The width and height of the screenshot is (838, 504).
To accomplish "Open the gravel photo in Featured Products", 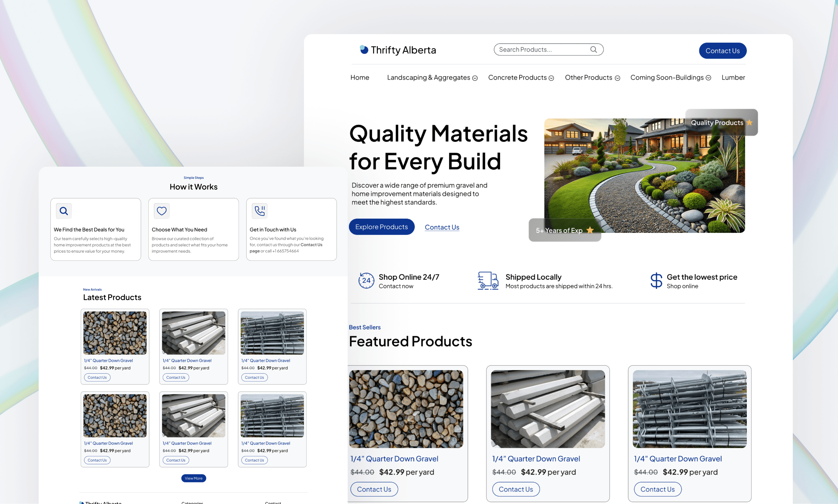I will click(x=406, y=409).
